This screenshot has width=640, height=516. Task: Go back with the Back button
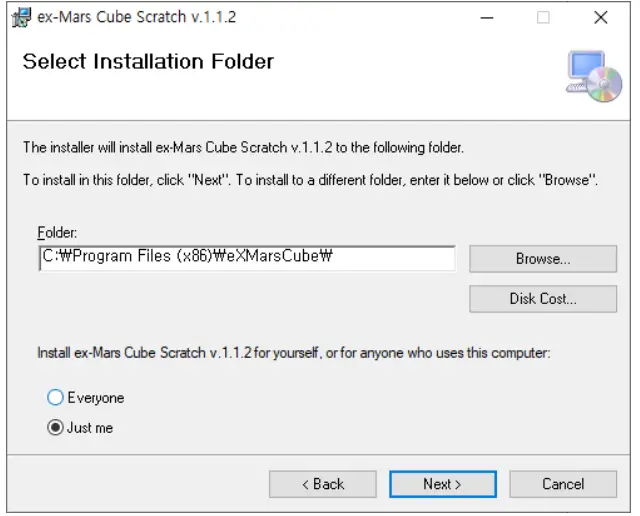click(x=323, y=484)
